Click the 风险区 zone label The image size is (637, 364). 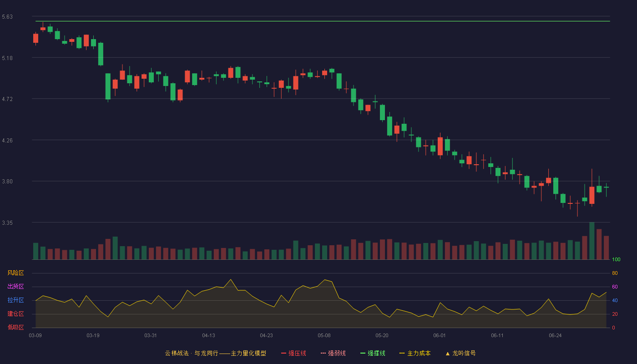[x=15, y=273]
